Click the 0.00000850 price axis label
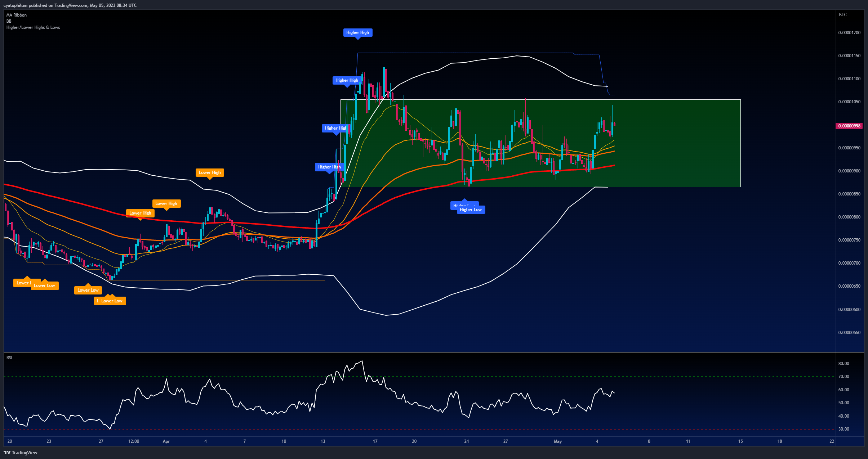This screenshot has width=868, height=459. click(x=849, y=194)
